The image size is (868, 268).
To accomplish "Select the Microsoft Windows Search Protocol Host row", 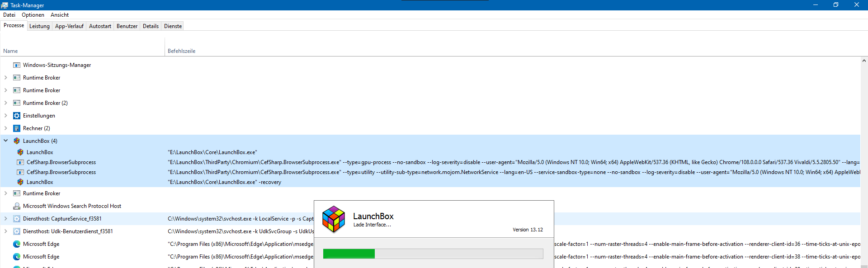I will [430, 206].
